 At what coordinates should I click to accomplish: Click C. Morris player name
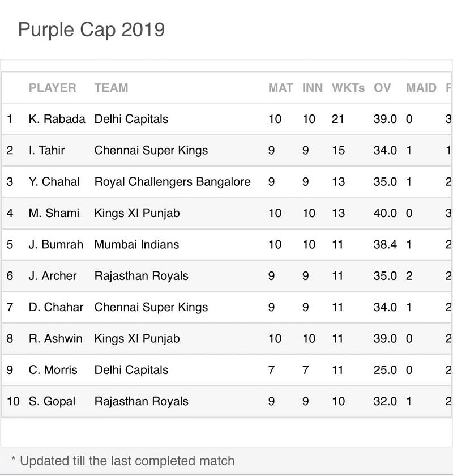[53, 370]
